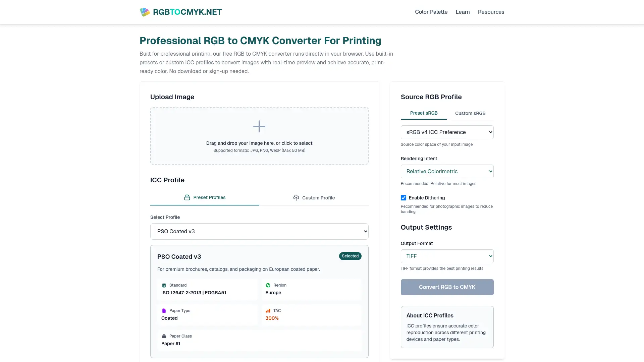Click the Convert RGB to CMYK button

pos(447,287)
